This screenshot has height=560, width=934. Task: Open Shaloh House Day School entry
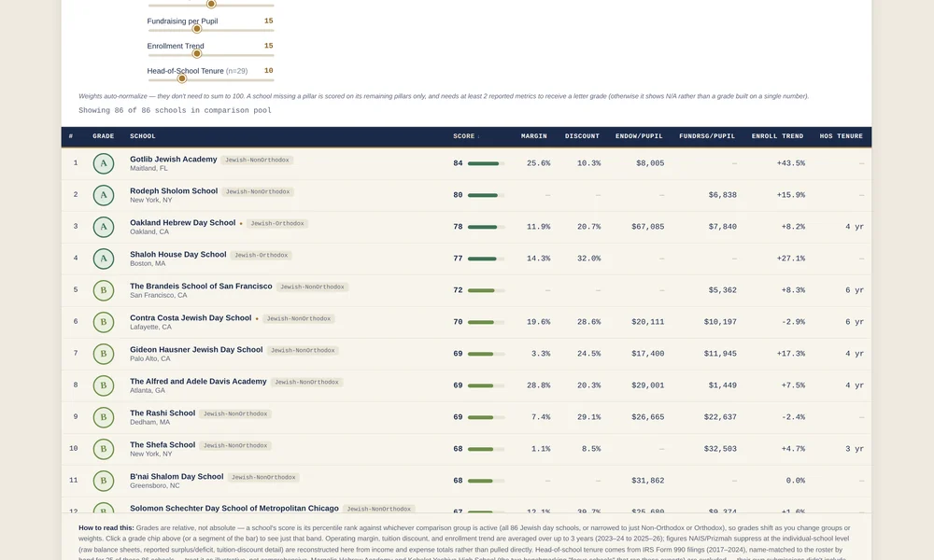point(178,254)
